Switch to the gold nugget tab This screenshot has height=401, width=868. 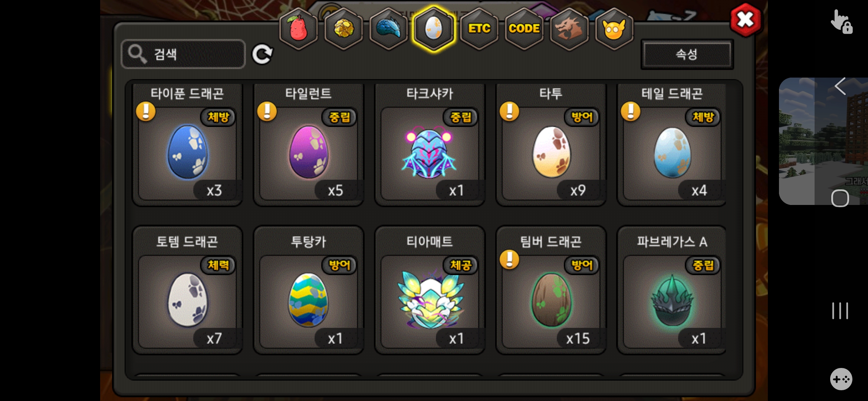[344, 28]
